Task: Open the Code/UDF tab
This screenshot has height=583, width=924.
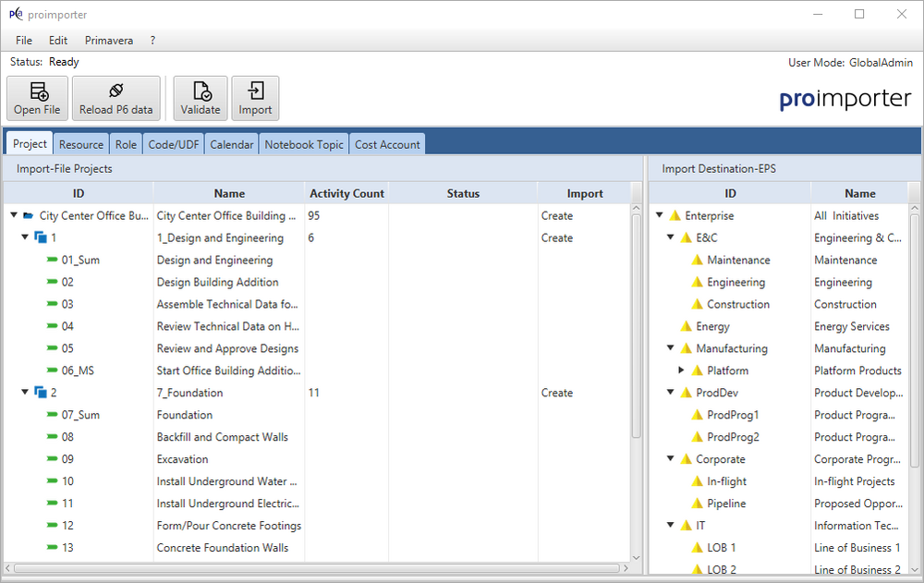Action: pyautogui.click(x=174, y=145)
